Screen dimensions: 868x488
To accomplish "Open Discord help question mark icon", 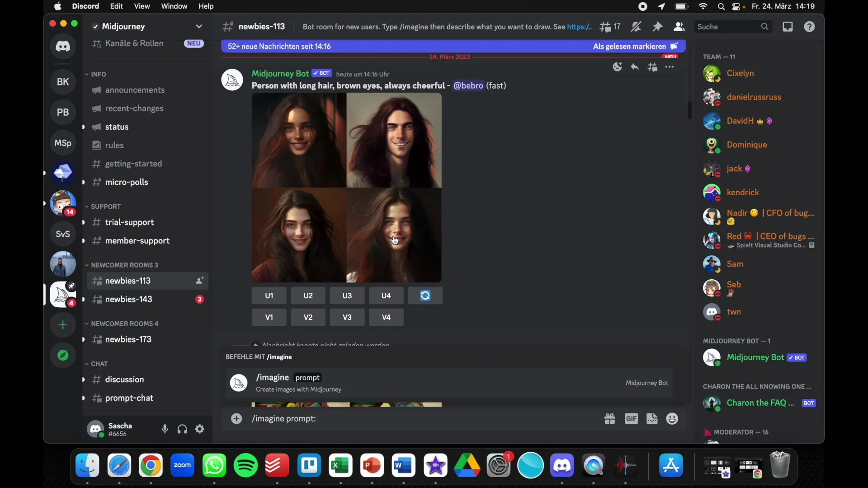I will (810, 27).
